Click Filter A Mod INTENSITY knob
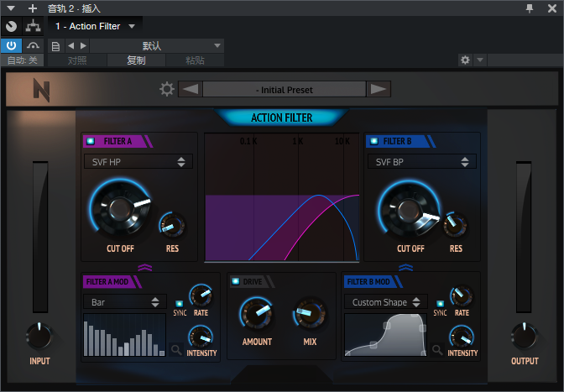The width and height of the screenshot is (564, 392). 201,337
